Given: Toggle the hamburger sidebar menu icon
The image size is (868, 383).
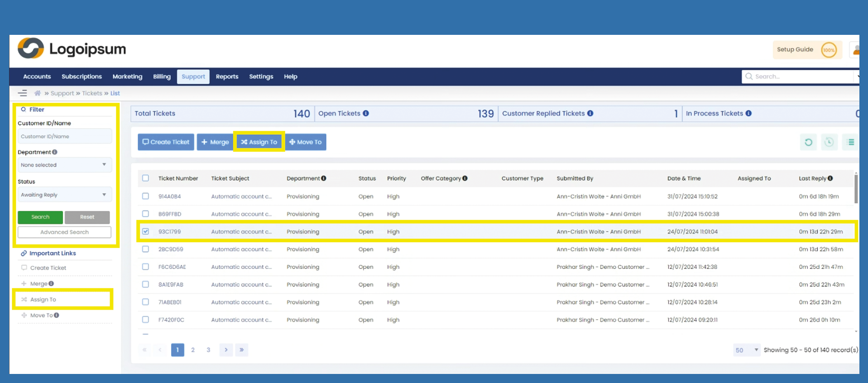Looking at the screenshot, I should (23, 93).
